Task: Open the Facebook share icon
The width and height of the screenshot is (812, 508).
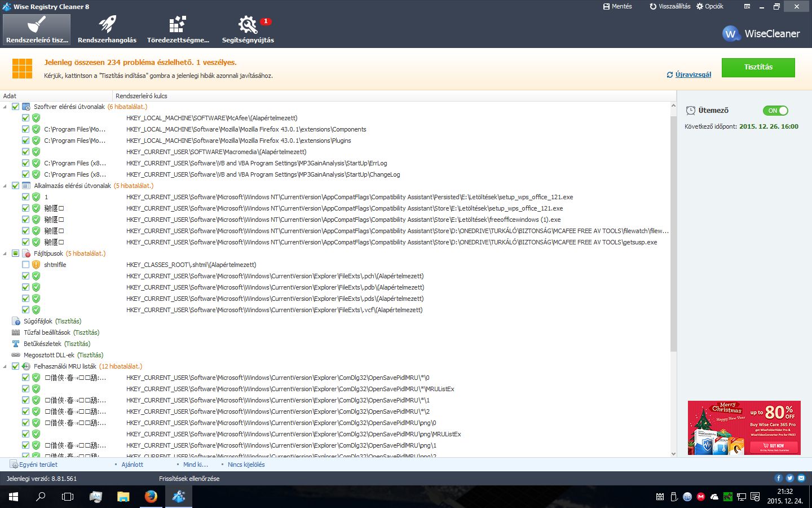Action: [x=779, y=478]
